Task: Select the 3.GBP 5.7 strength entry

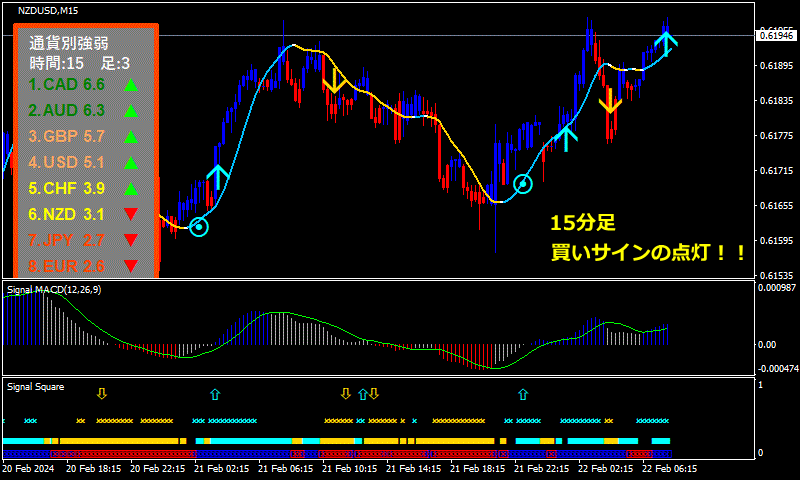Action: (x=67, y=136)
